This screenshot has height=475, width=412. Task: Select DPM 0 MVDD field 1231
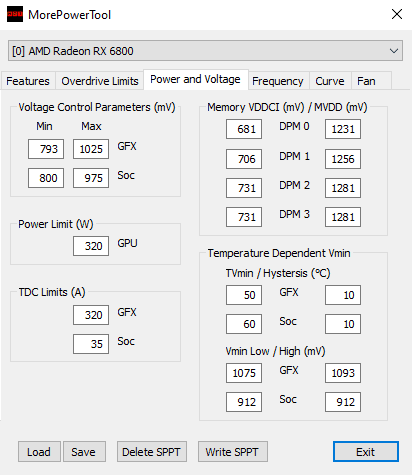[x=343, y=129]
